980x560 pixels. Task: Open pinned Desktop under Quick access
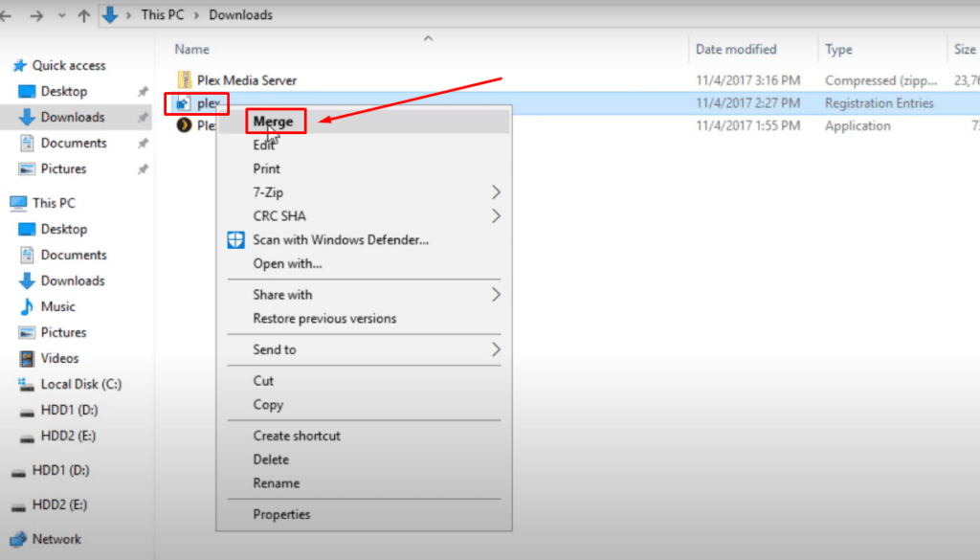click(x=64, y=92)
